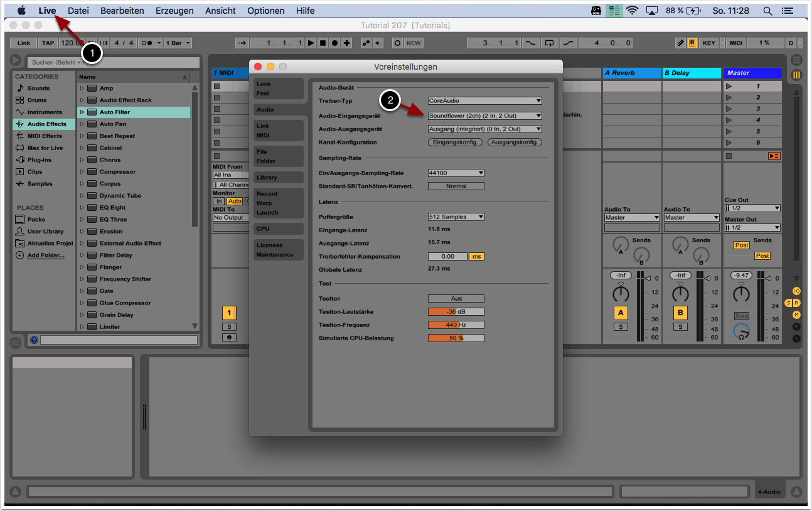Click the Suchen browser search field

click(x=113, y=62)
